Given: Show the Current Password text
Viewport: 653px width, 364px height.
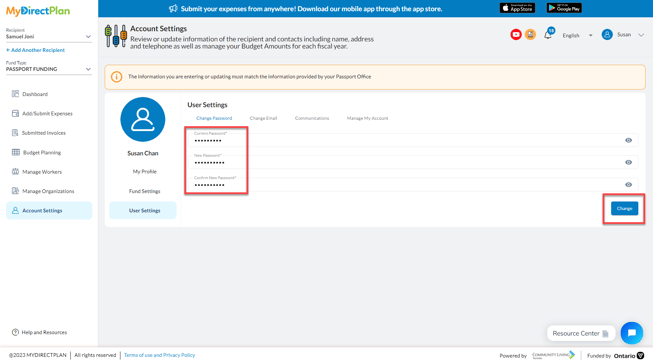Looking at the screenshot, I should tap(628, 140).
